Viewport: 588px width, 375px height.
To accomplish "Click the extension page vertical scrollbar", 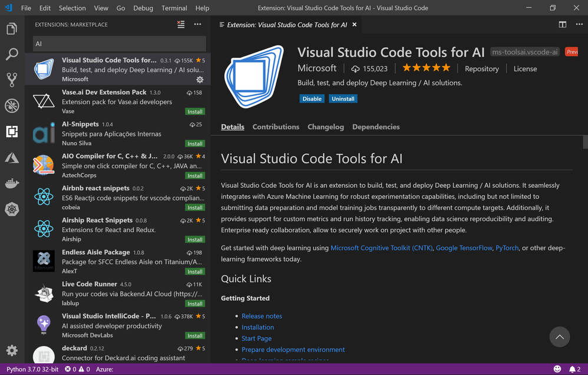I will (584, 142).
